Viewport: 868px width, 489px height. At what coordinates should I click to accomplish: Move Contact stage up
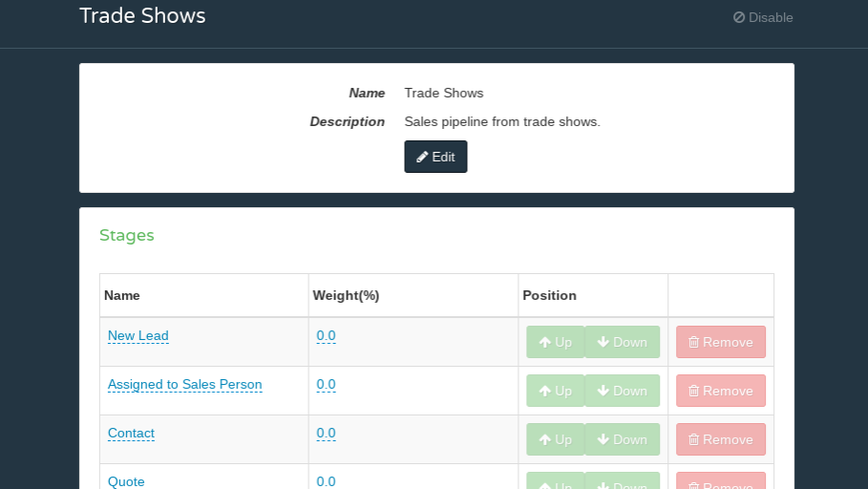click(555, 439)
